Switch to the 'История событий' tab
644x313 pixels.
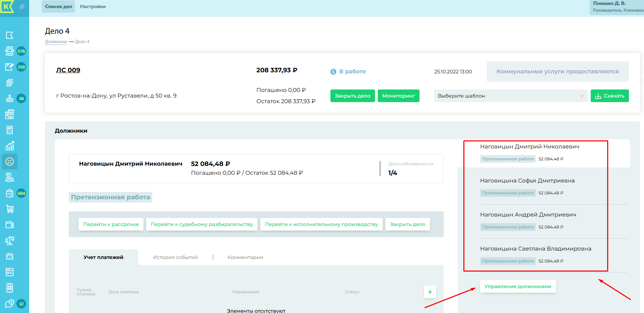pyautogui.click(x=175, y=257)
